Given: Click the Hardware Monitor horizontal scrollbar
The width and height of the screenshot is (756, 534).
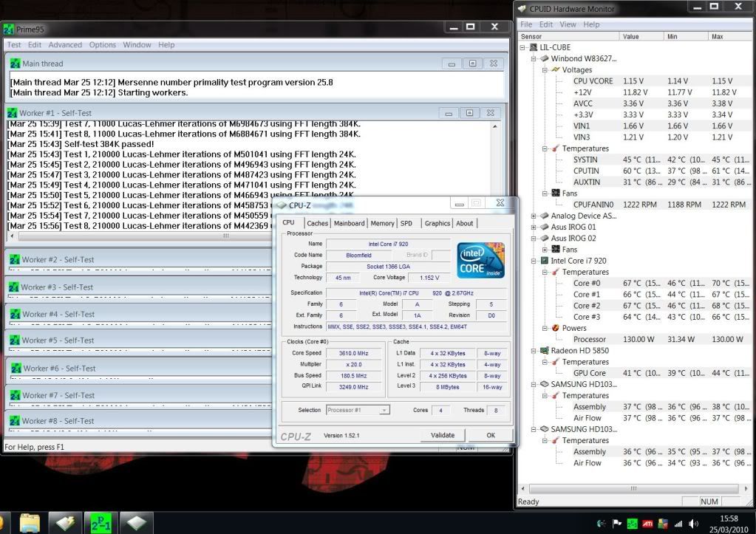Looking at the screenshot, I should click(634, 488).
